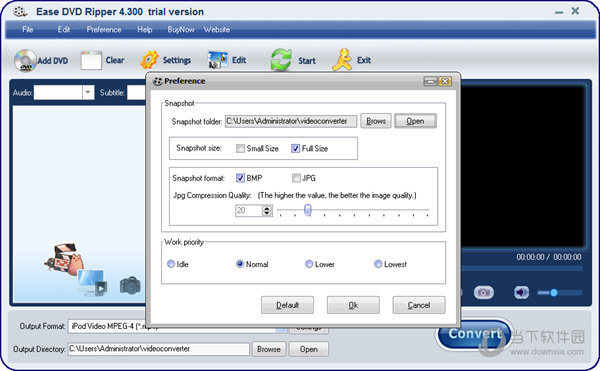Open the Website menu
The height and width of the screenshot is (371, 600).
coord(217,29)
